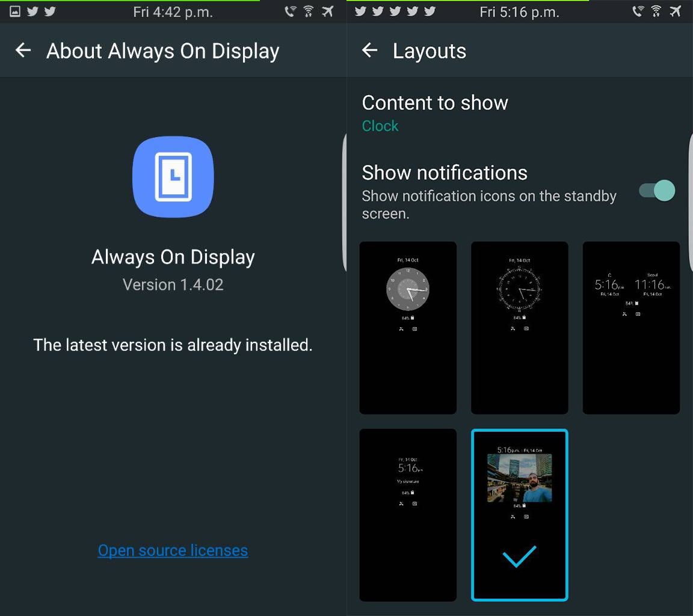The image size is (693, 616).
Task: Select the photo clock layout with checkmark
Action: click(520, 515)
